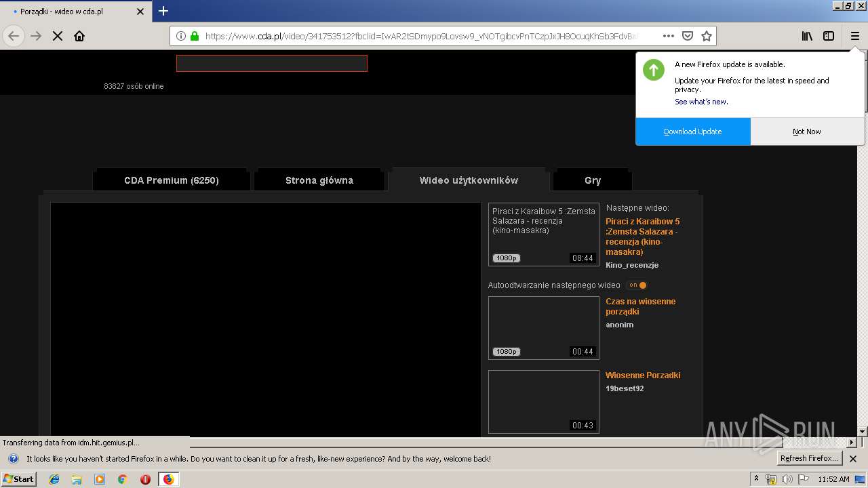Click the 83827 osób online text

134,86
